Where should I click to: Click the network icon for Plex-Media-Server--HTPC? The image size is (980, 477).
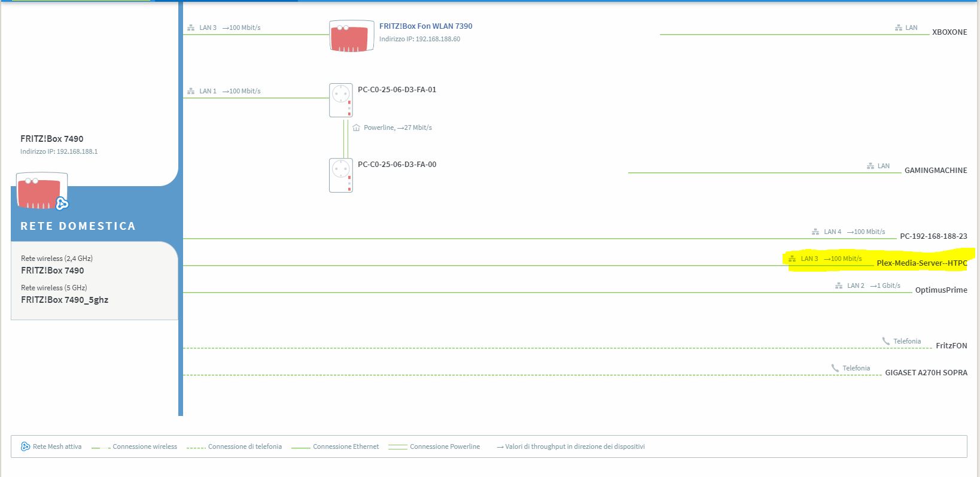pyautogui.click(x=793, y=259)
